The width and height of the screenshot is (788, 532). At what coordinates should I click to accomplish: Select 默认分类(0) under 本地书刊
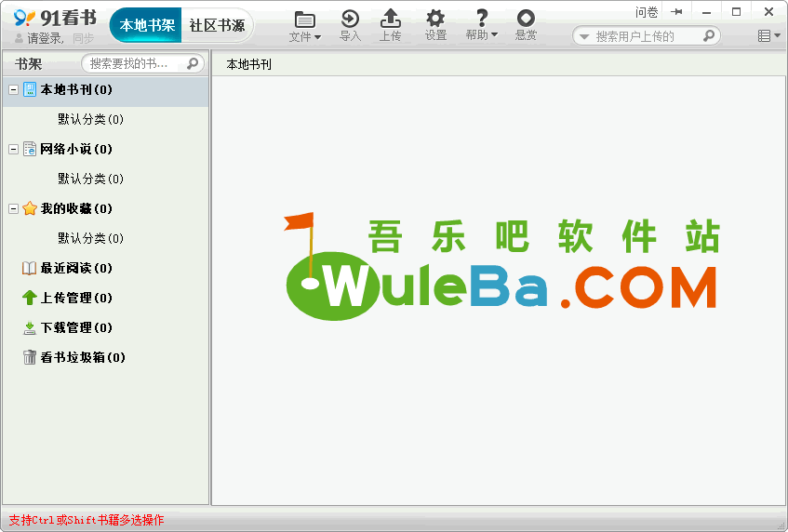pyautogui.click(x=90, y=120)
